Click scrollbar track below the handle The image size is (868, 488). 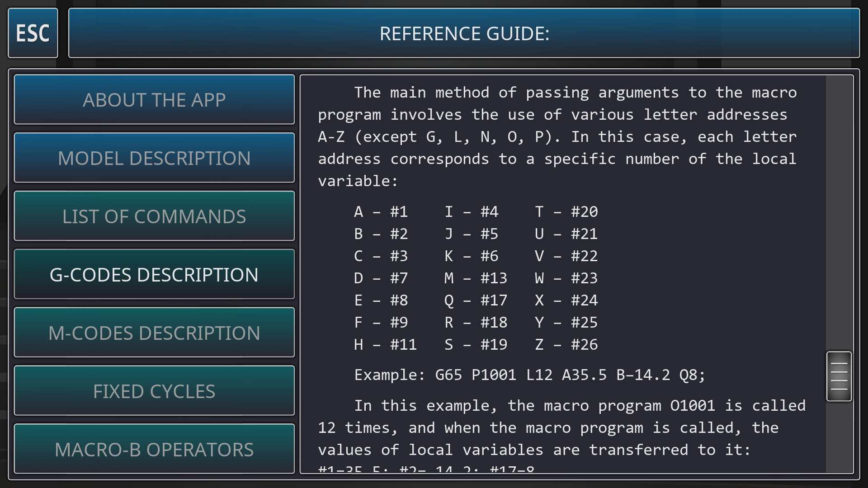tap(839, 436)
